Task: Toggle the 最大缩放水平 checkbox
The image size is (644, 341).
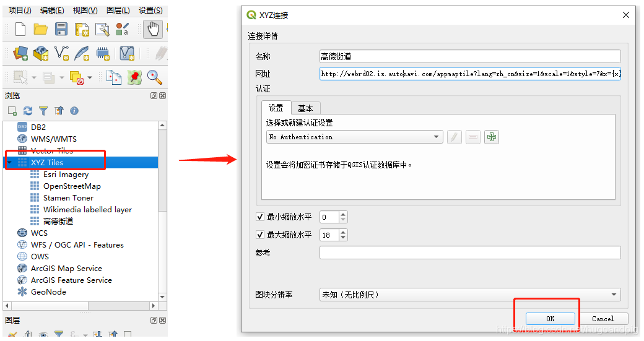Action: pos(260,235)
